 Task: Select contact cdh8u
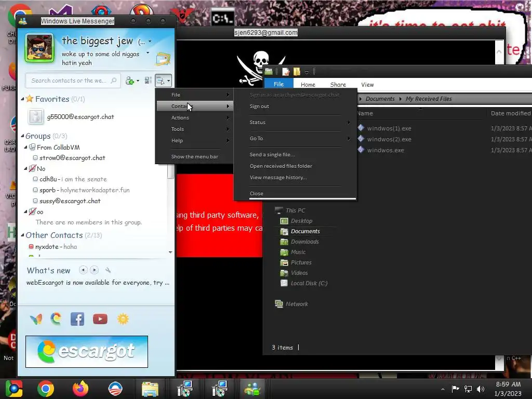tap(73, 179)
